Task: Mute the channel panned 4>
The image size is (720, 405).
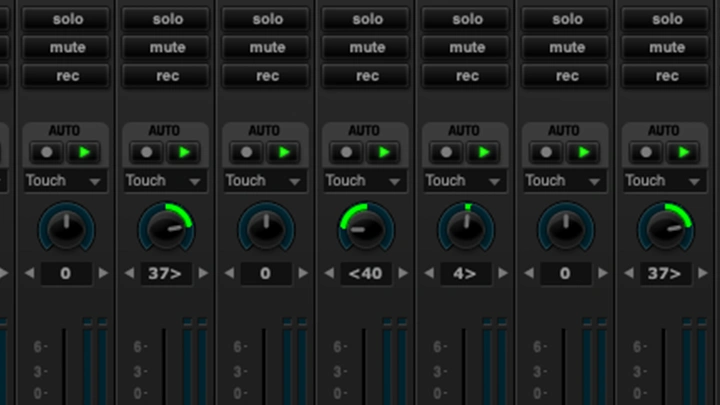Action: click(466, 47)
